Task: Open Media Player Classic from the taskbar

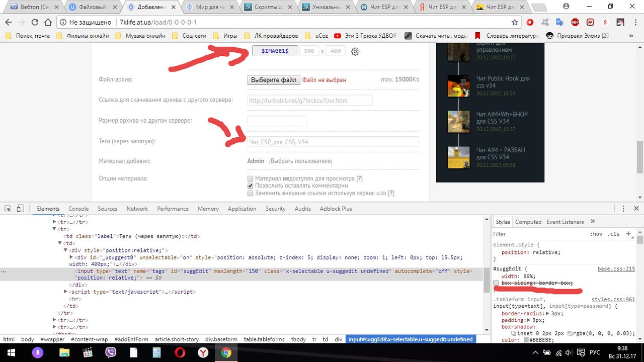Action: (x=88, y=353)
